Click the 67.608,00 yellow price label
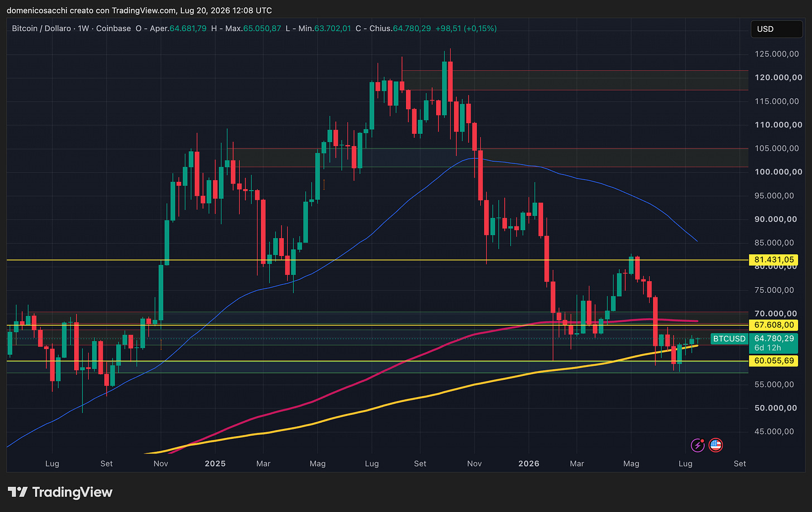The height and width of the screenshot is (512, 812). 774,325
